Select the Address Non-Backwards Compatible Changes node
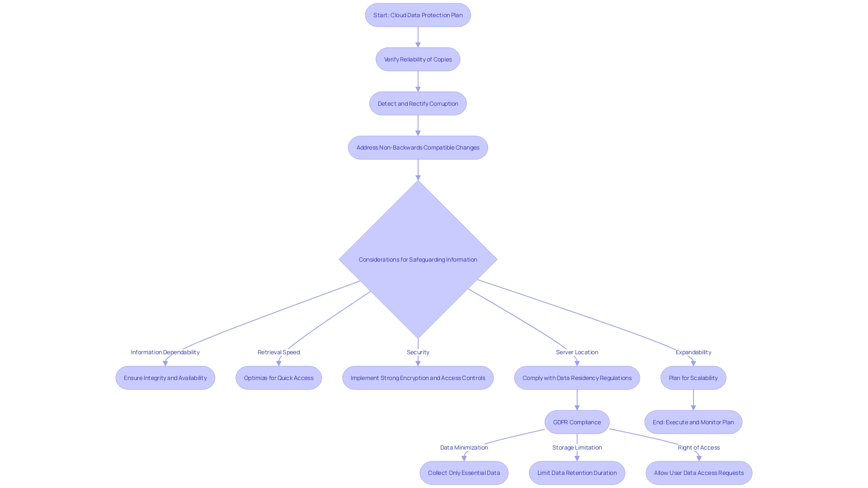This screenshot has height=488, width=868. (417, 147)
